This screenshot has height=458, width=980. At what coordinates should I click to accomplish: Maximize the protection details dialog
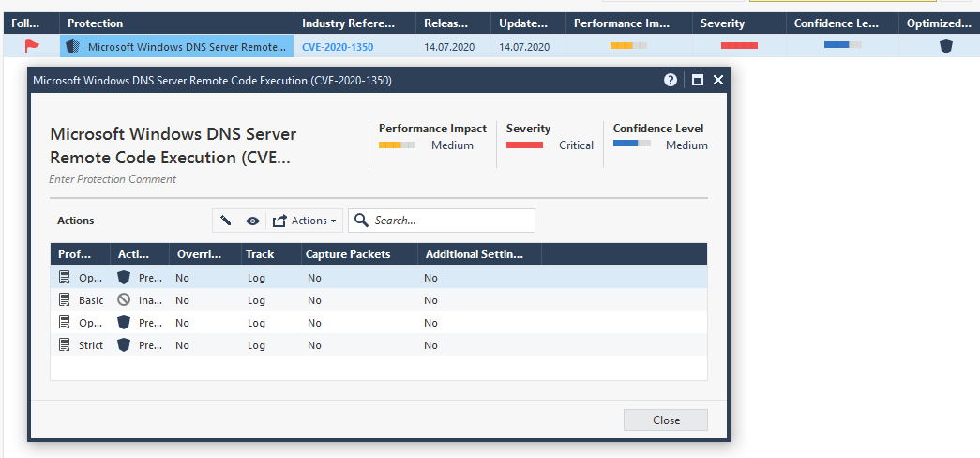click(x=698, y=80)
